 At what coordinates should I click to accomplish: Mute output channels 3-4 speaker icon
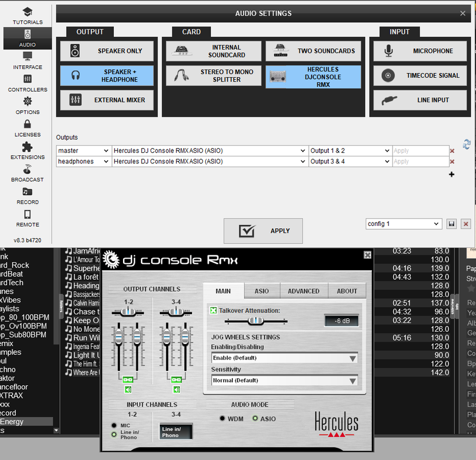point(176,389)
